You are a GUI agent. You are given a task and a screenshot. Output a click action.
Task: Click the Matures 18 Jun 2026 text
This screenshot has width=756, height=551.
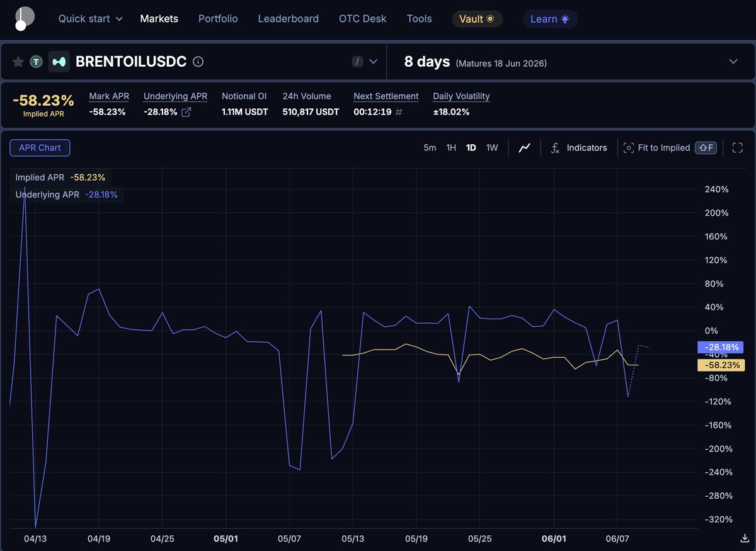(501, 64)
